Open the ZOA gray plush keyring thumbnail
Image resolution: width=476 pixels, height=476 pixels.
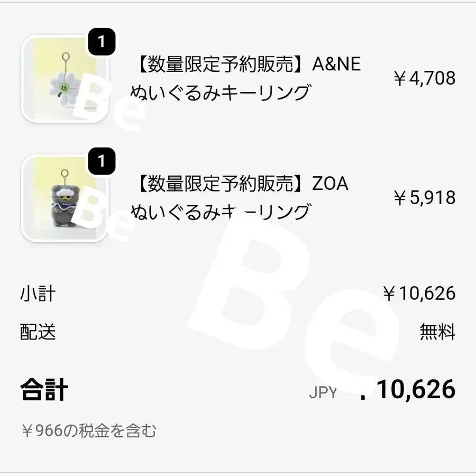click(62, 199)
